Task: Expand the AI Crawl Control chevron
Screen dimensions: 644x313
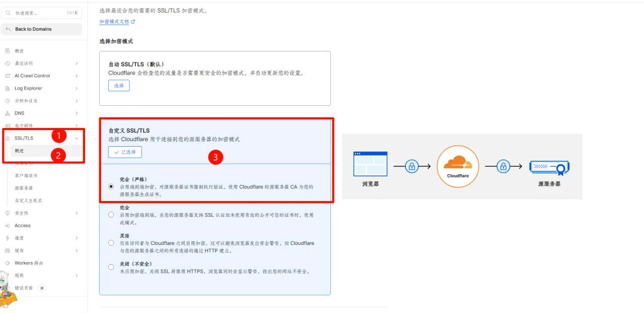Action: click(x=77, y=76)
